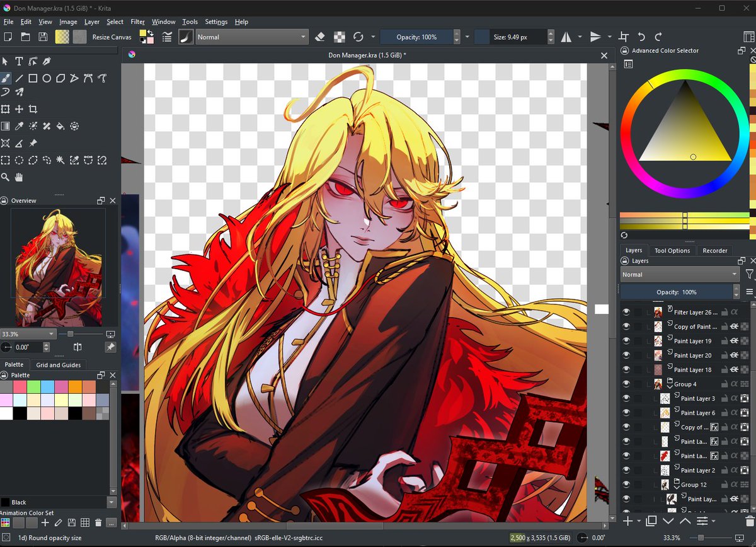Viewport: 756px width, 547px height.
Task: Toggle the lock on Paint Layer 6
Action: 724,413
